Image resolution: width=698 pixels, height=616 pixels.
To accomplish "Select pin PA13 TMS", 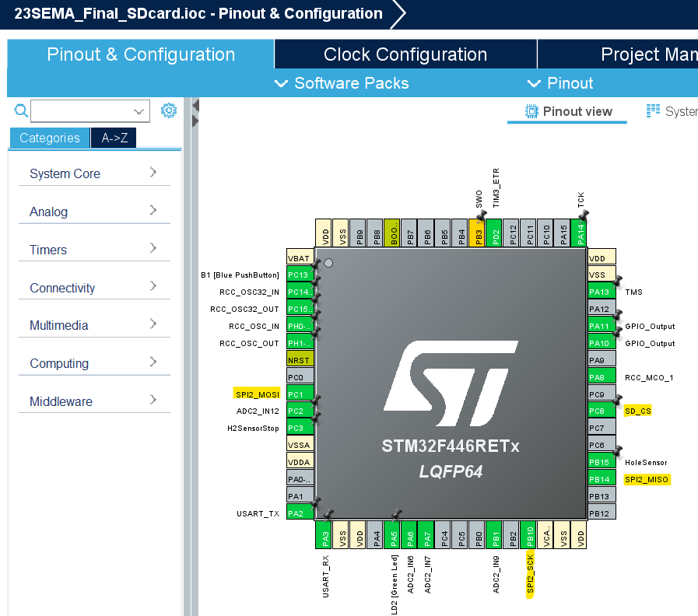I will click(602, 292).
